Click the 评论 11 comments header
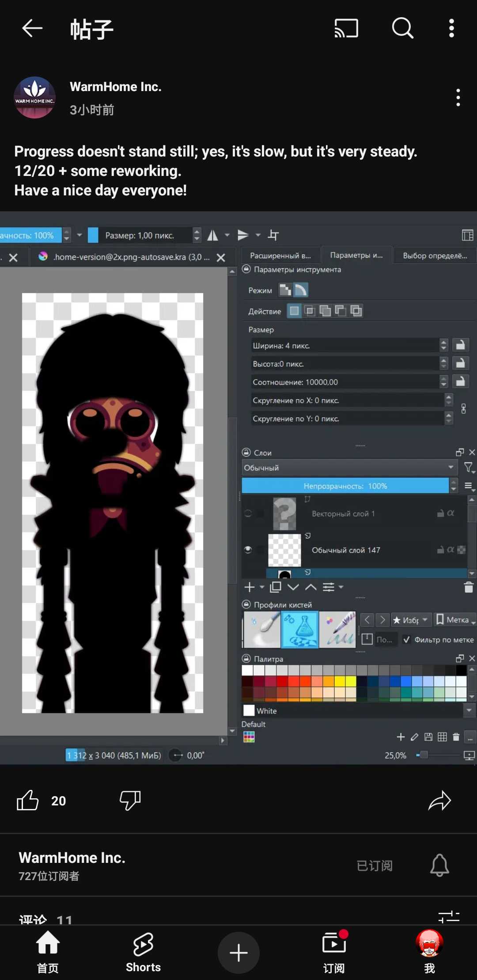The height and width of the screenshot is (980, 477). pos(45,920)
